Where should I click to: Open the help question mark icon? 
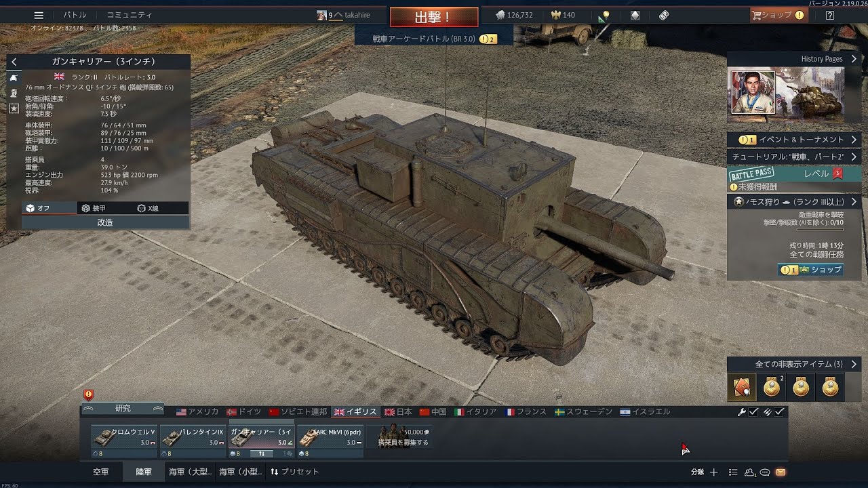point(830,15)
